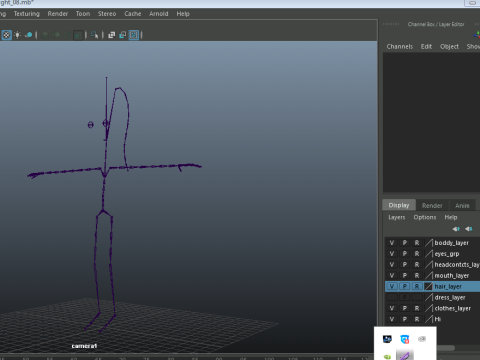The width and height of the screenshot is (480, 360).
Task: Enable Use All Lights lightbulb icon
Action: 18,35
